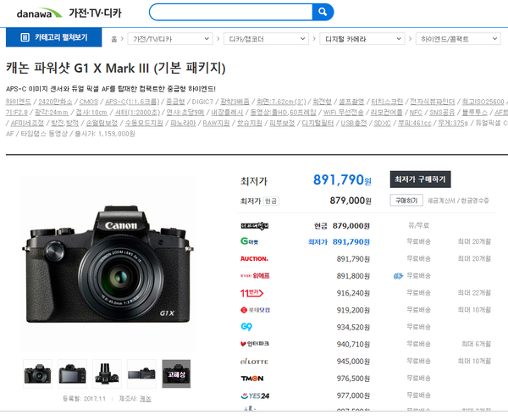The height and width of the screenshot is (420, 508).
Task: Click the 터치스크린 spec link
Action: pyautogui.click(x=387, y=102)
